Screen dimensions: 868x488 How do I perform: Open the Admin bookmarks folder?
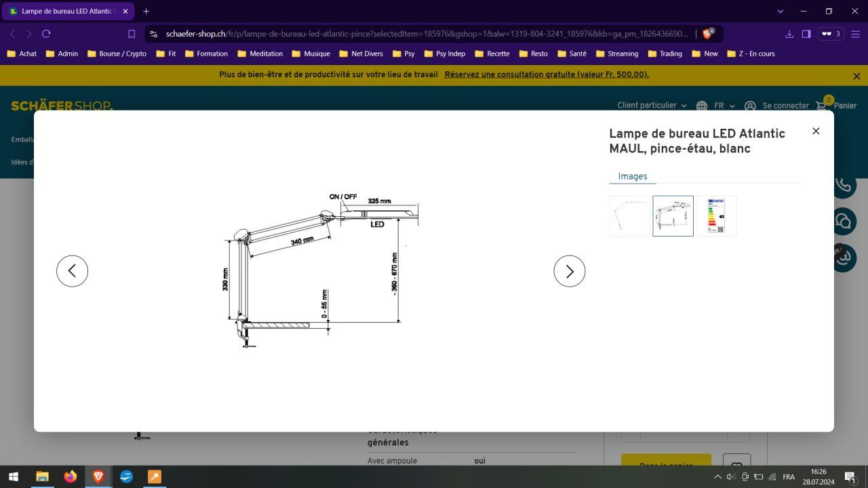(x=62, y=54)
